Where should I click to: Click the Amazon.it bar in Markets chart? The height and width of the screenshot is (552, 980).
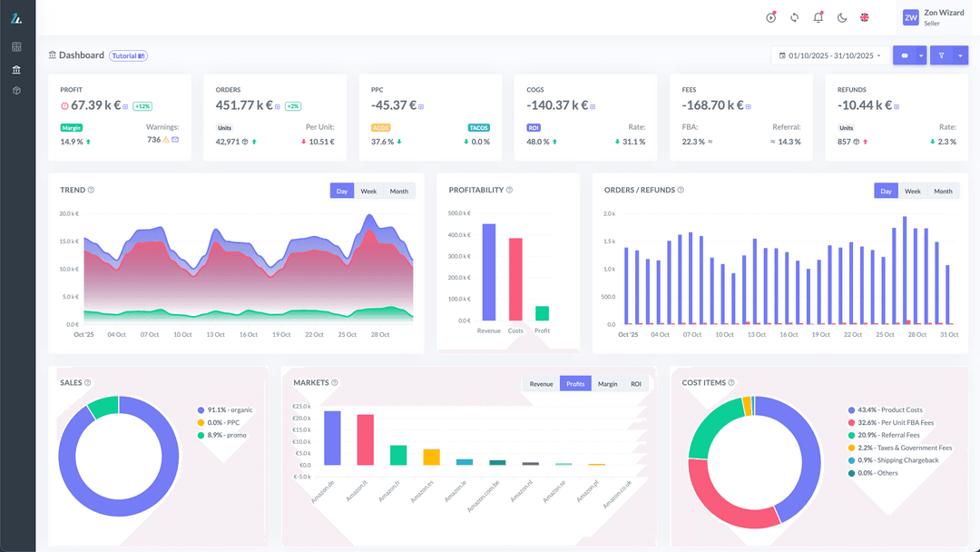point(366,439)
